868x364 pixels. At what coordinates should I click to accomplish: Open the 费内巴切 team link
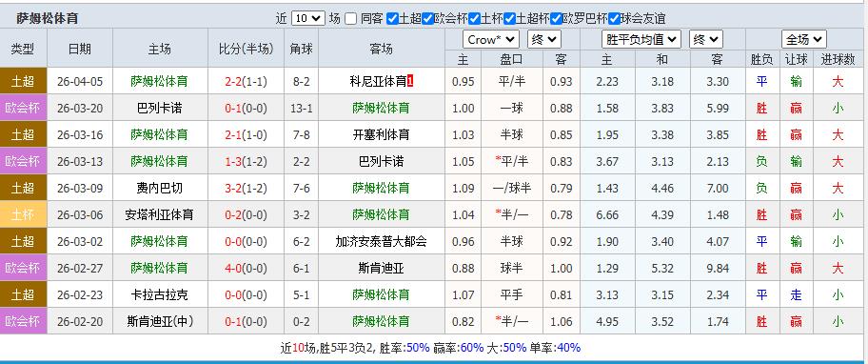(x=160, y=188)
